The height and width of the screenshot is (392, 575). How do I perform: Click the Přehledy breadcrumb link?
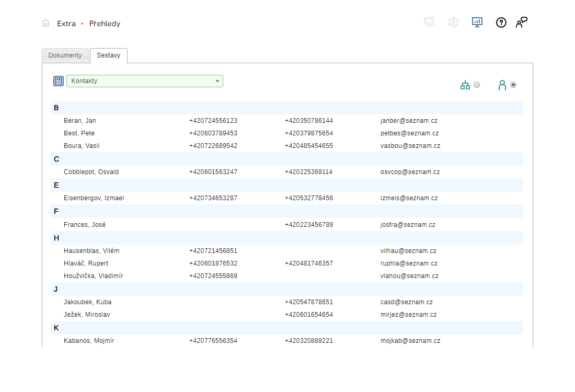click(105, 24)
